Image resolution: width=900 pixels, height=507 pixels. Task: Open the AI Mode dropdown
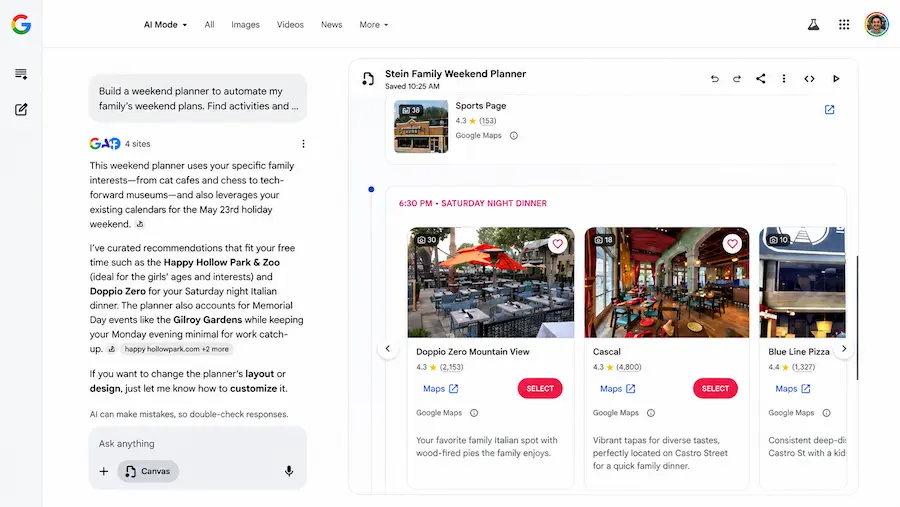click(165, 25)
